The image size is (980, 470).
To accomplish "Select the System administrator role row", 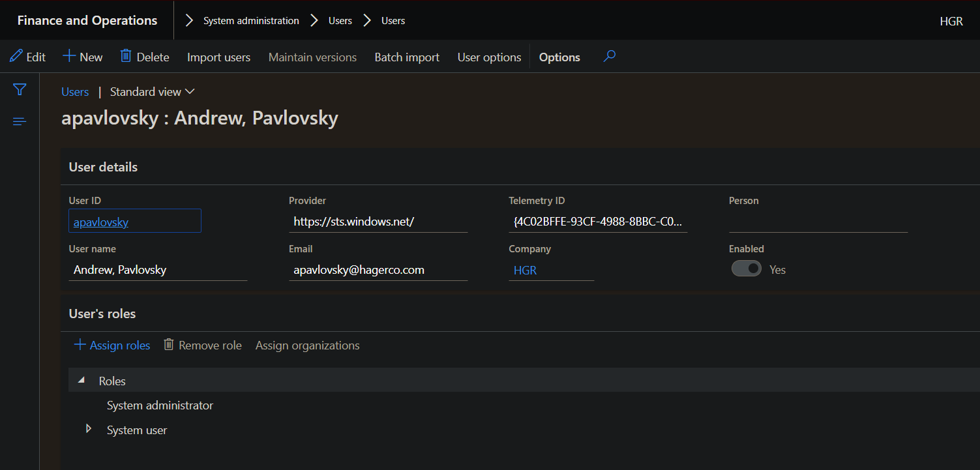I will 524,405.
